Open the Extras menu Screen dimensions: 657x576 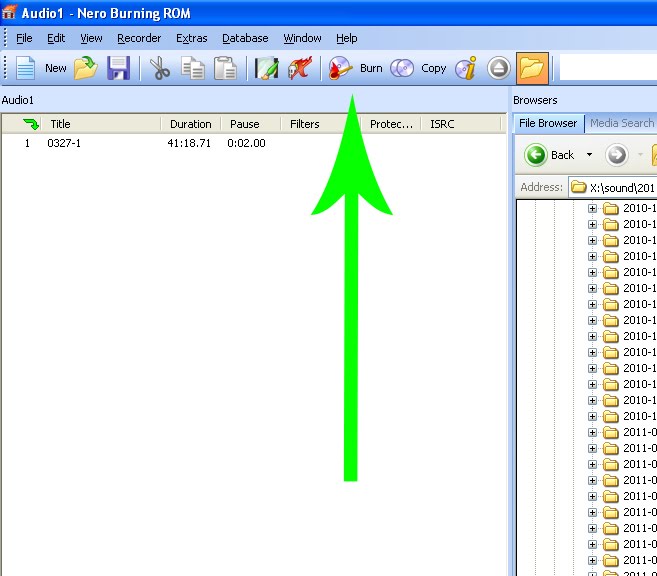click(191, 38)
